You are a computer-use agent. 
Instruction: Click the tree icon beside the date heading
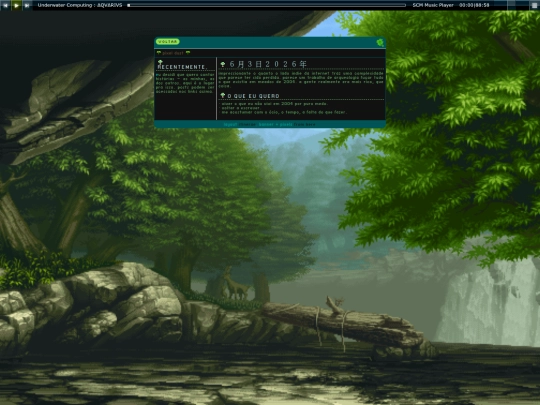(223, 64)
